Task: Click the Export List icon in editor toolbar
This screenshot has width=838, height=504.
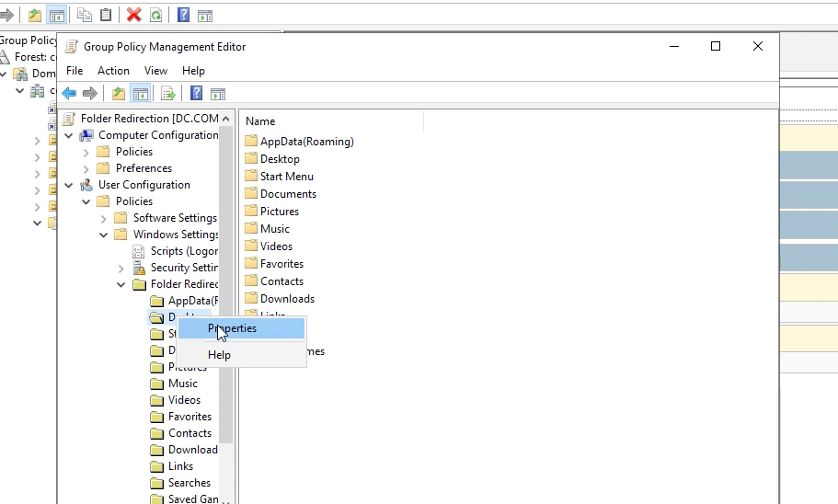Action: (x=167, y=93)
